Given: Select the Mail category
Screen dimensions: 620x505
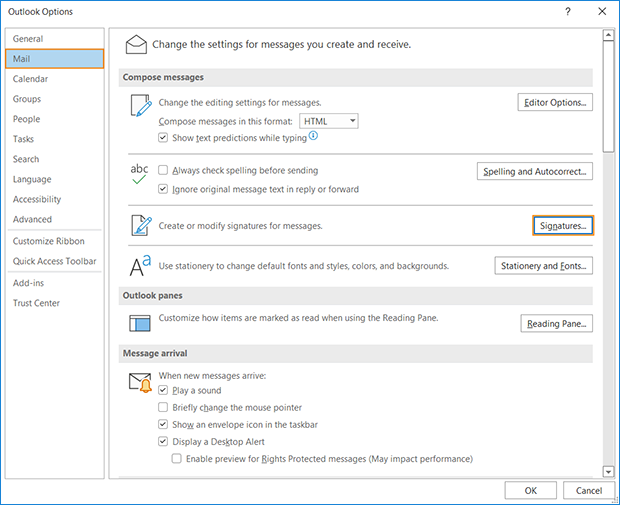Looking at the screenshot, I should 55,59.
